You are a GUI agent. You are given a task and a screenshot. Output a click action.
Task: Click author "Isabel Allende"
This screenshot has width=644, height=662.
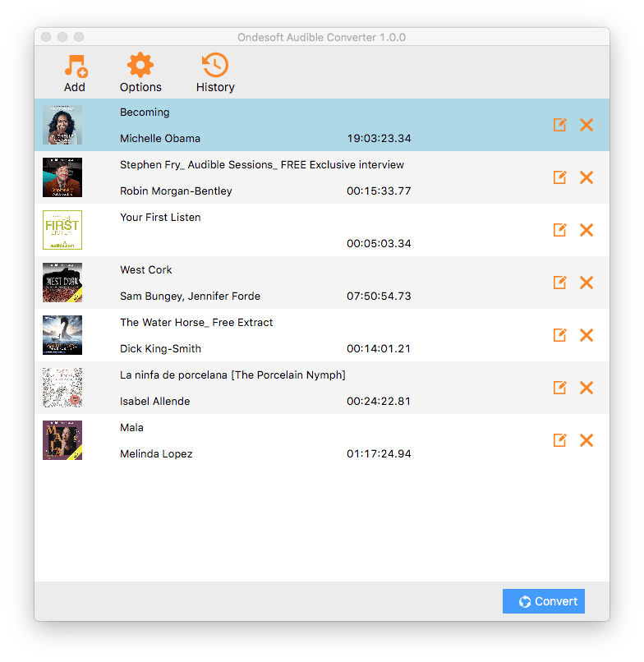(155, 402)
